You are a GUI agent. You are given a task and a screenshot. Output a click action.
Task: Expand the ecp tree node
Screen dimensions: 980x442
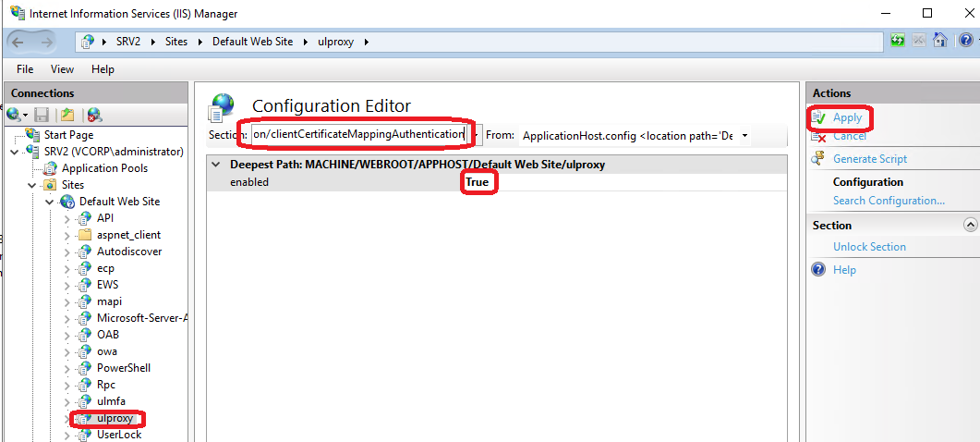pyautogui.click(x=67, y=268)
